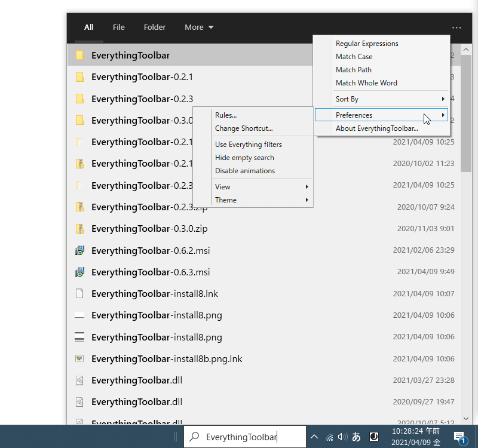
Task: Select EverythingToolbar-install8.png with white thumbnail
Action: [x=263, y=315]
